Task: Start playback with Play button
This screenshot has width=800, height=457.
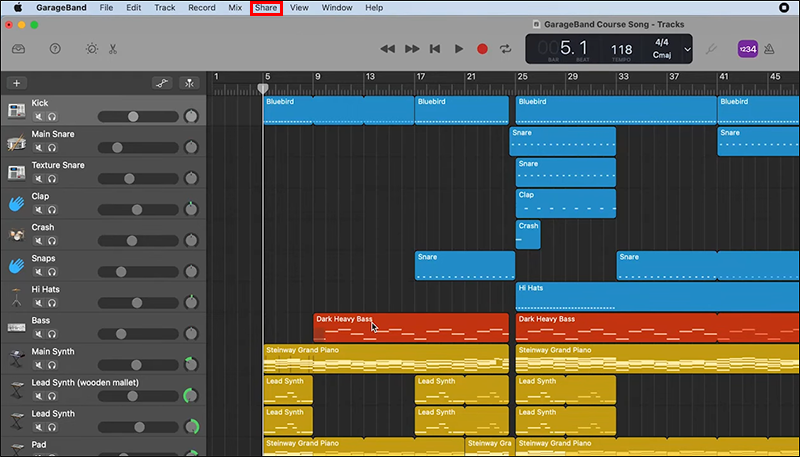Action: (459, 49)
